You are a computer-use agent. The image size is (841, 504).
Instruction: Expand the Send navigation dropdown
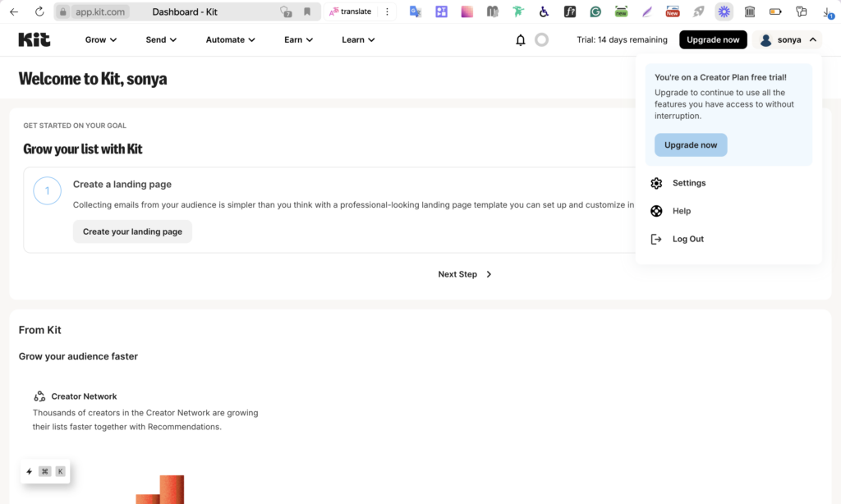point(161,39)
